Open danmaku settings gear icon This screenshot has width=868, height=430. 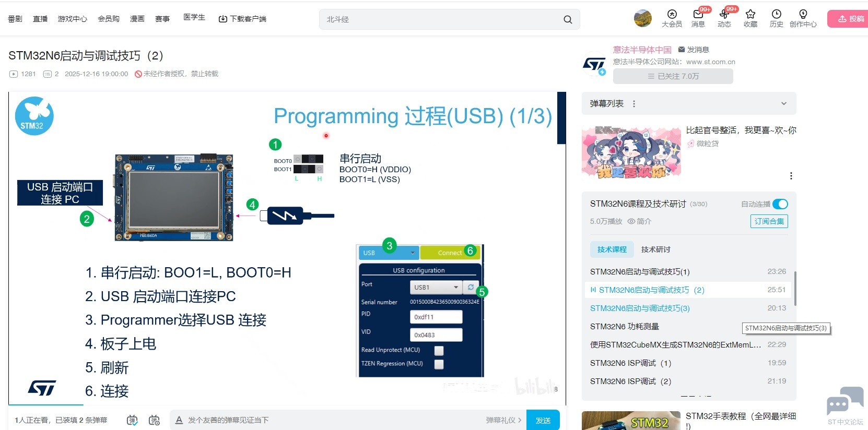154,420
